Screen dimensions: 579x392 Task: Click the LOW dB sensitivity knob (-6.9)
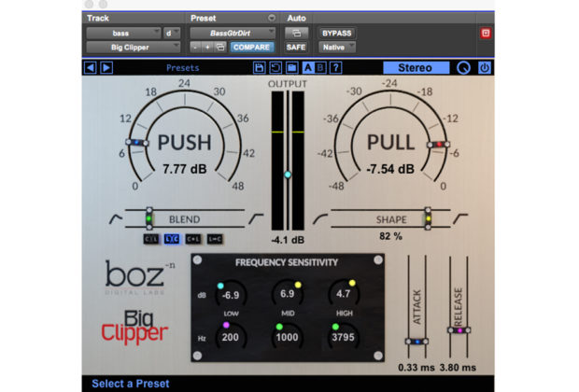[231, 295]
